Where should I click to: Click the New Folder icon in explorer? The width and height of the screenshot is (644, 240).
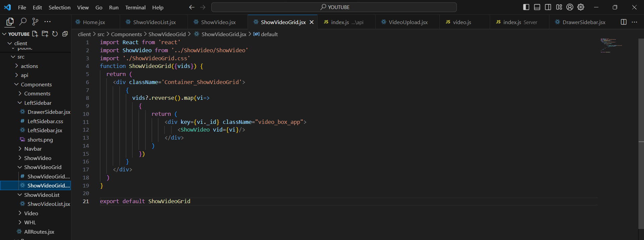tap(45, 34)
